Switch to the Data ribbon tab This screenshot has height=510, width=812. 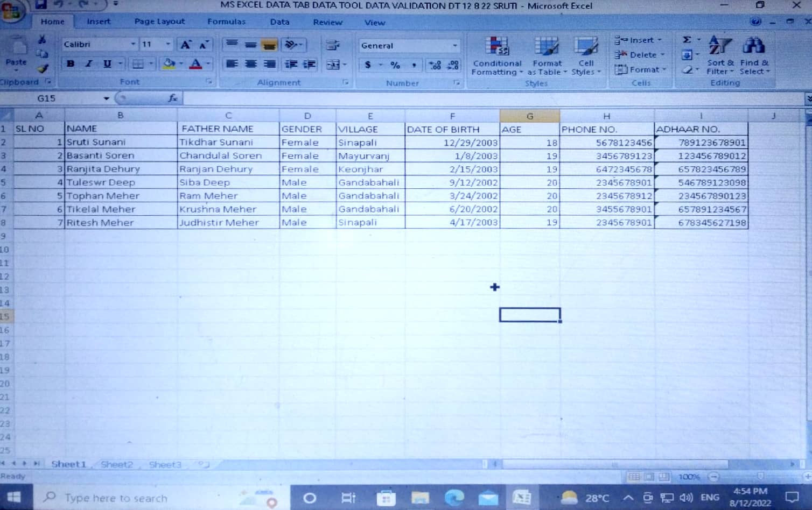[x=279, y=22]
